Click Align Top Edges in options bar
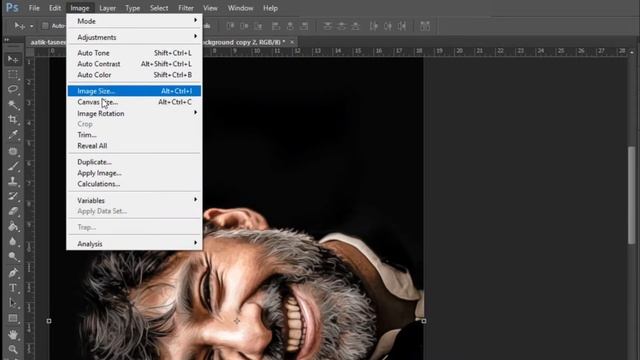The height and width of the screenshot is (360, 640). pyautogui.click(x=231, y=26)
